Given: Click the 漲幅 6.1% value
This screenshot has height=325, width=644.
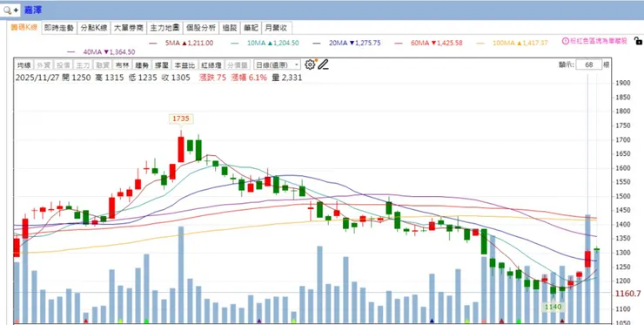Looking at the screenshot, I should point(249,78).
